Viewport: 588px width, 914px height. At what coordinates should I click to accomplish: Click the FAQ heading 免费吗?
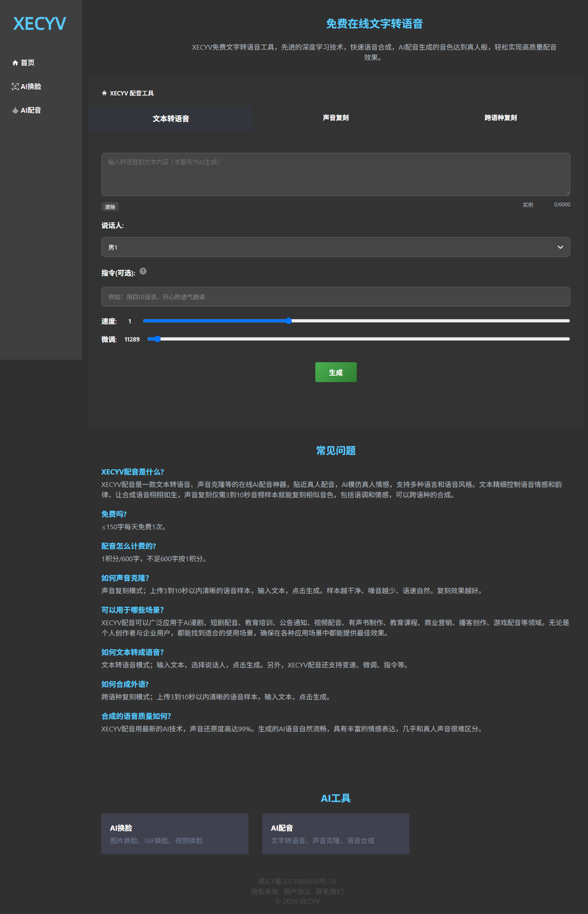pyautogui.click(x=114, y=514)
